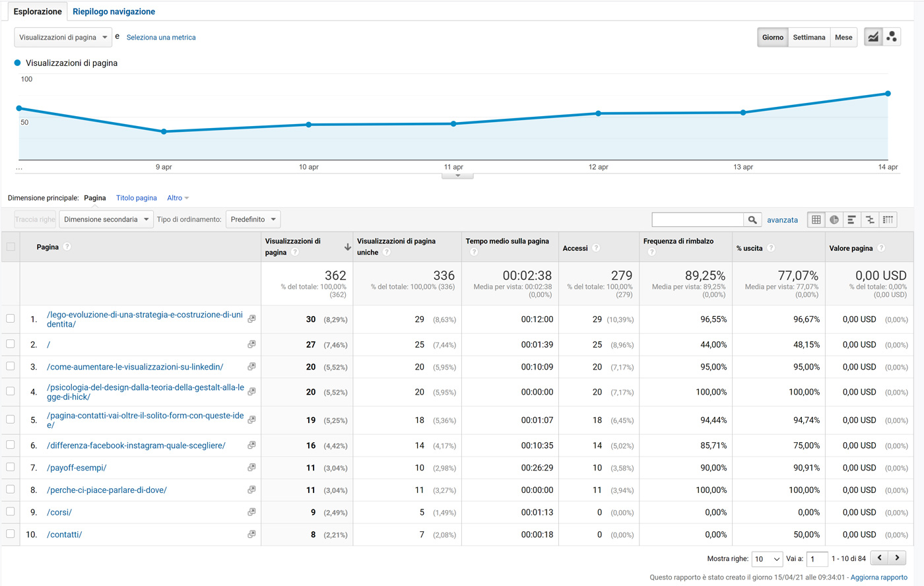Go to previous page of results

(879, 558)
